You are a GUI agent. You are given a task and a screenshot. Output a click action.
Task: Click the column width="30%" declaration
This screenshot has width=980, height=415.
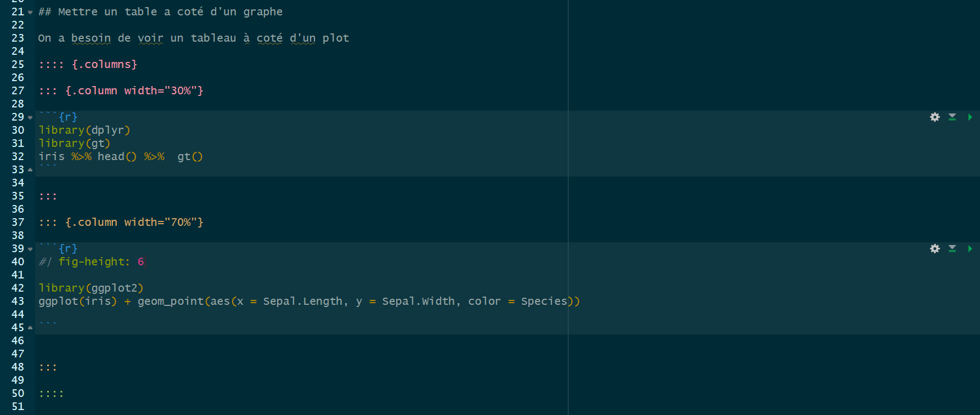click(134, 91)
